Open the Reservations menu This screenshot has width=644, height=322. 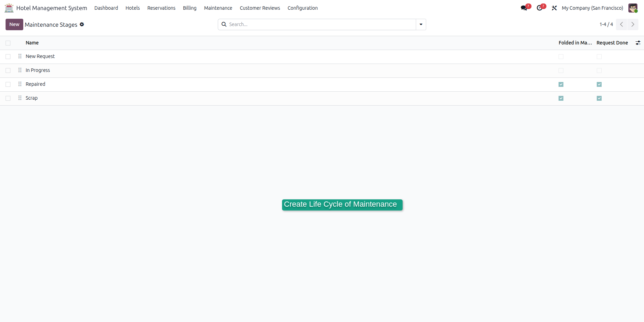click(161, 8)
